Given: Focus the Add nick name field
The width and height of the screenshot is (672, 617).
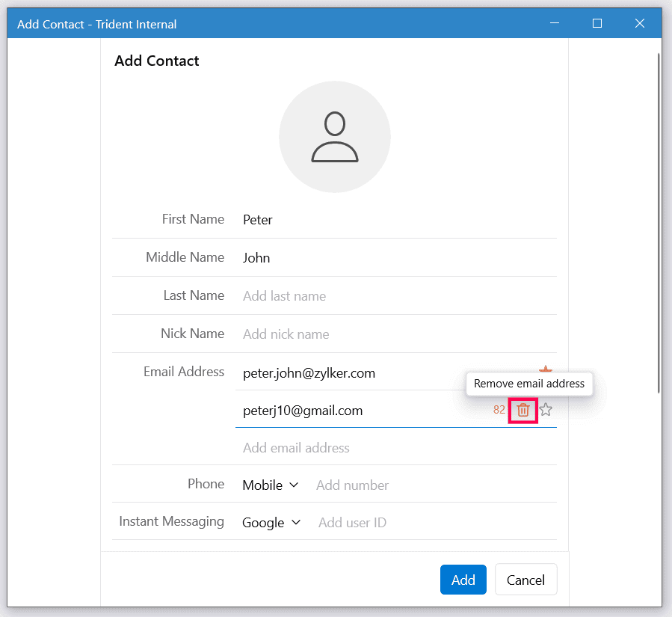Looking at the screenshot, I should (395, 334).
